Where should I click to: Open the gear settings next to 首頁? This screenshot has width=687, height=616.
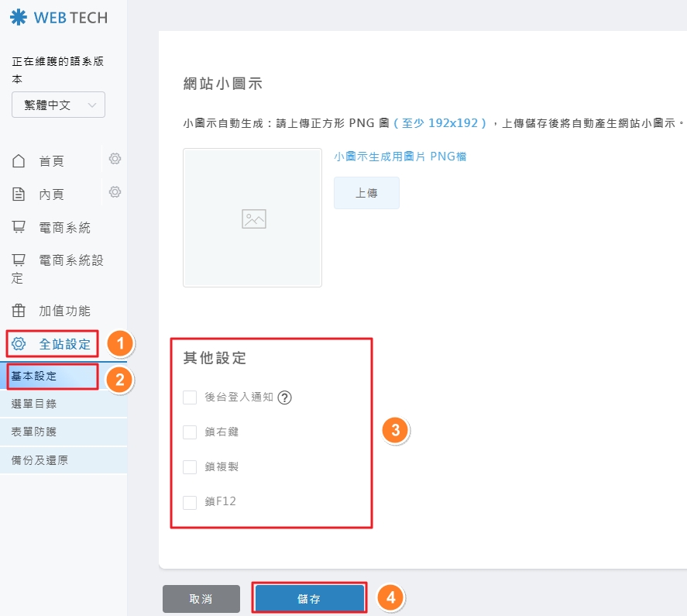[x=115, y=159]
